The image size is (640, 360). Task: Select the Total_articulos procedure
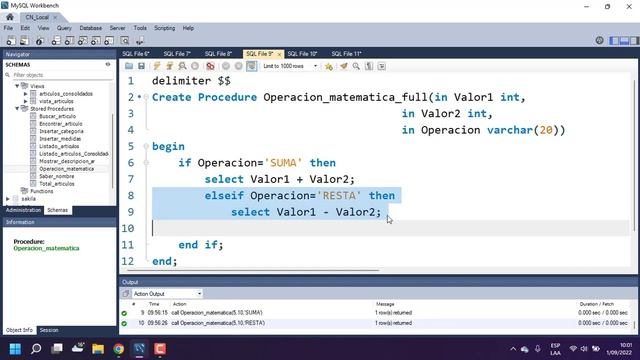click(x=57, y=184)
